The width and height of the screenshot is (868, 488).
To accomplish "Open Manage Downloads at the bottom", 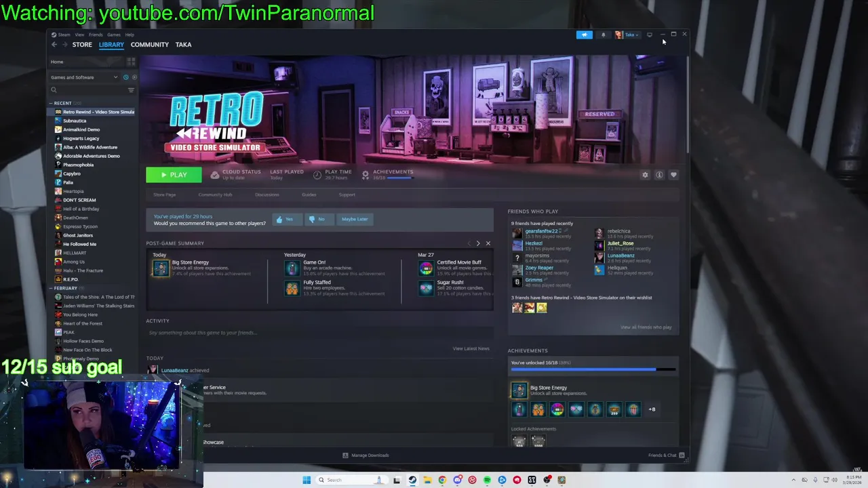I will [366, 455].
